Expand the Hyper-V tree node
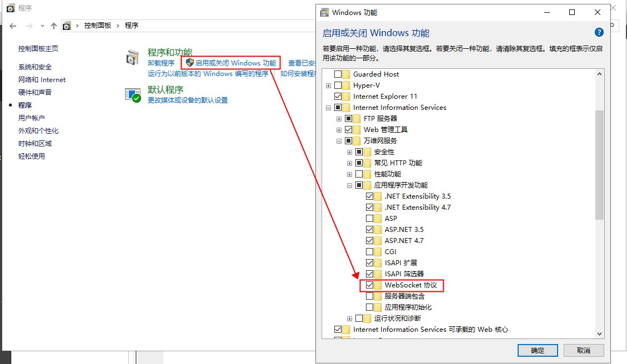Image resolution: width=627 pixels, height=364 pixels. 329,85
